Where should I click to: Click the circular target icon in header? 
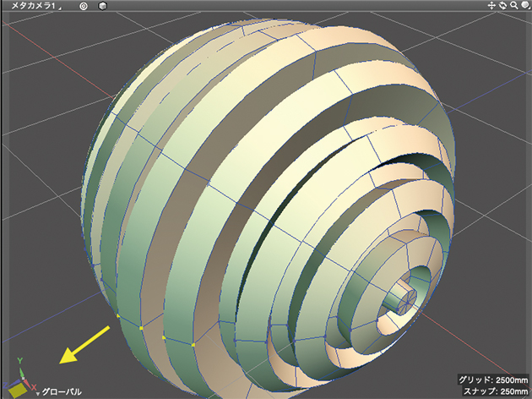click(x=84, y=6)
